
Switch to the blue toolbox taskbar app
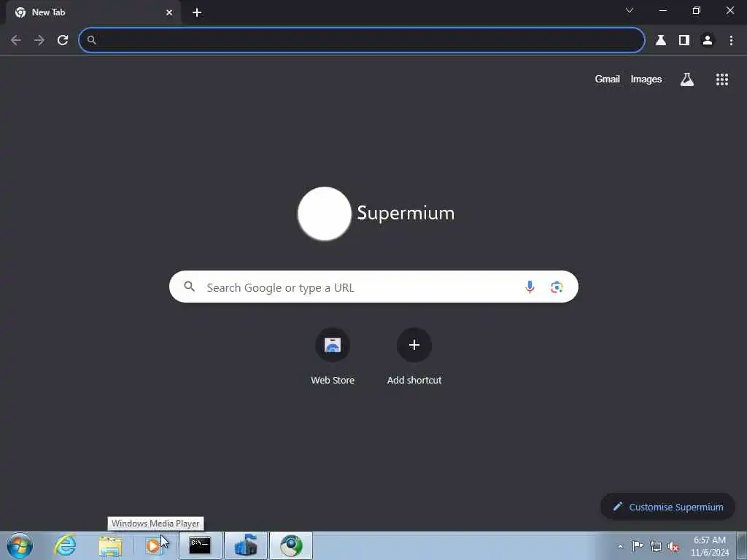point(246,545)
